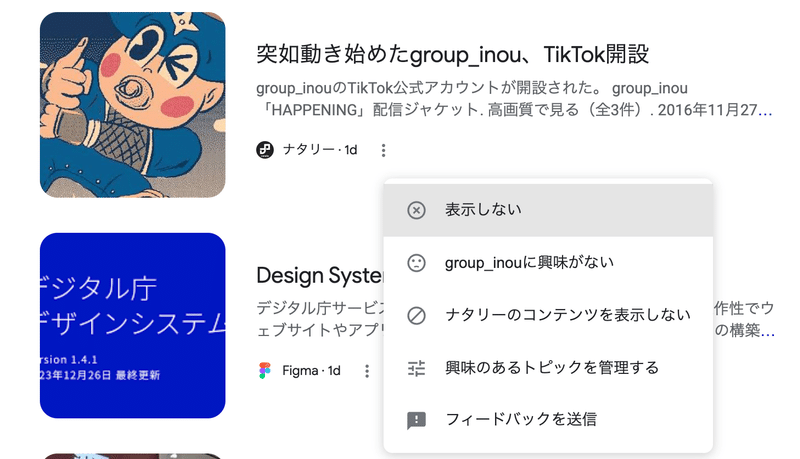Click the ナタリー source logo icon
This screenshot has height=459, width=800.
pos(265,149)
